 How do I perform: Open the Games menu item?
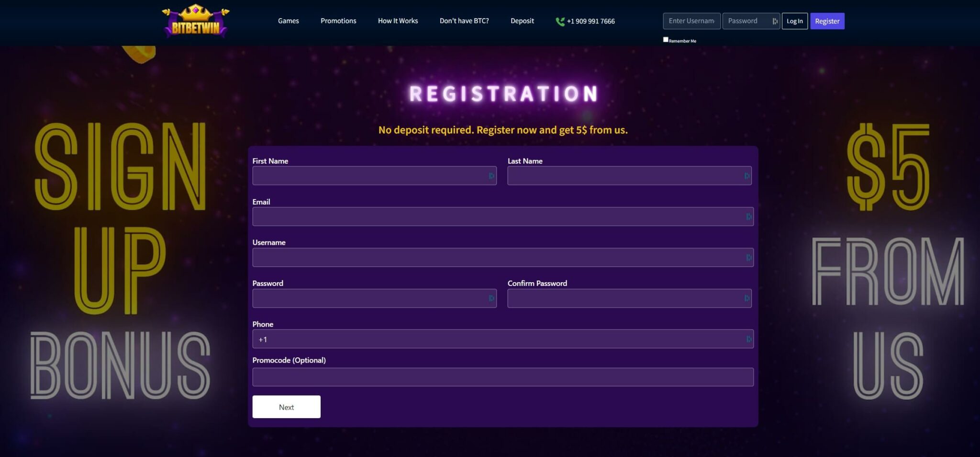point(289,21)
